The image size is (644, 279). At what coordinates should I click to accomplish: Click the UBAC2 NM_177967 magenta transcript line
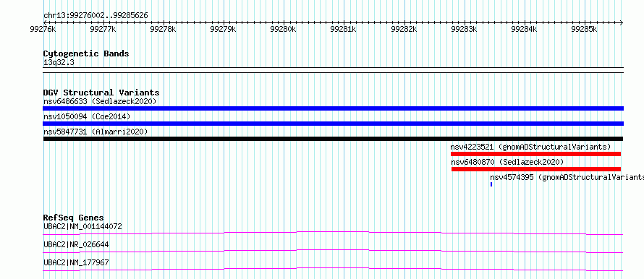pyautogui.click(x=333, y=269)
